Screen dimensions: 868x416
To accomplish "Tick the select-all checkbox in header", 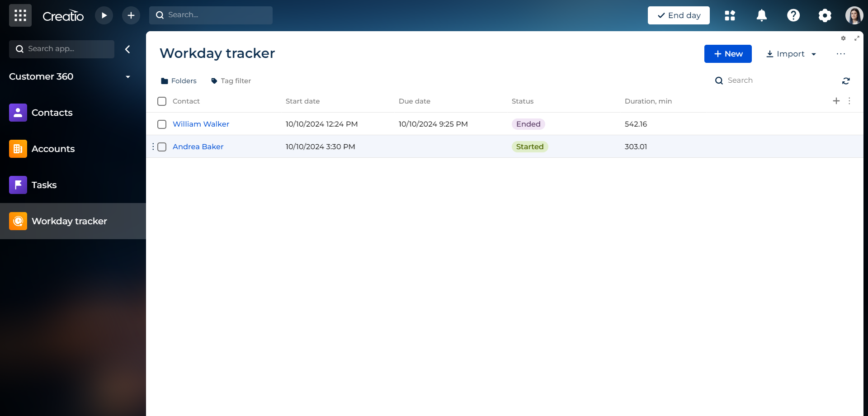I will tap(162, 101).
